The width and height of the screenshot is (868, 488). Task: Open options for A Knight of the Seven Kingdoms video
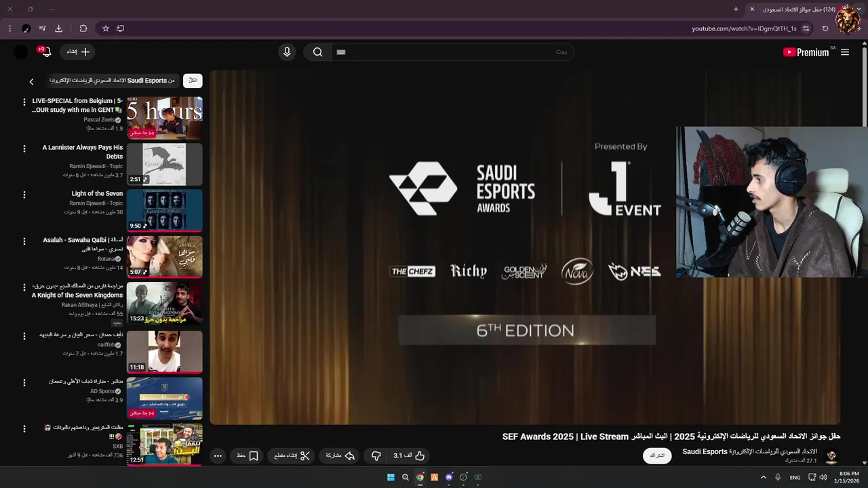24,287
